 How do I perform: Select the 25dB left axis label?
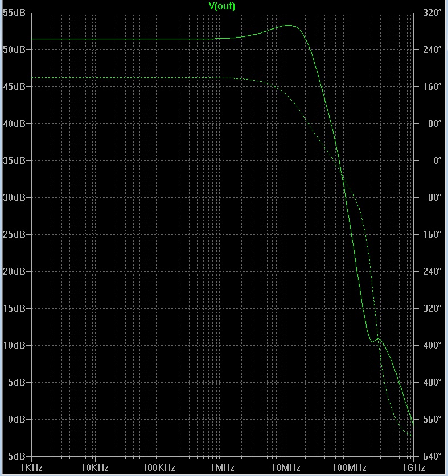pos(14,234)
